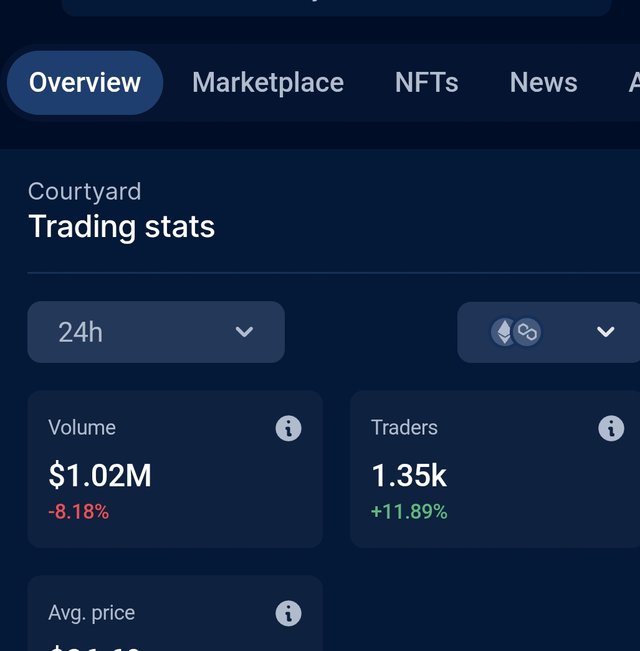Click the $1.02M volume value
The image size is (640, 651).
[100, 476]
